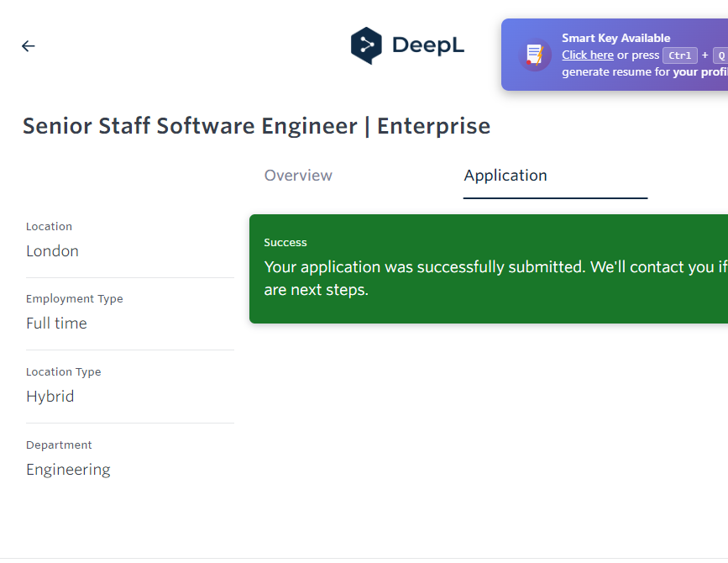The height and width of the screenshot is (563, 728).
Task: Click the Engineering department value
Action: coord(68,470)
